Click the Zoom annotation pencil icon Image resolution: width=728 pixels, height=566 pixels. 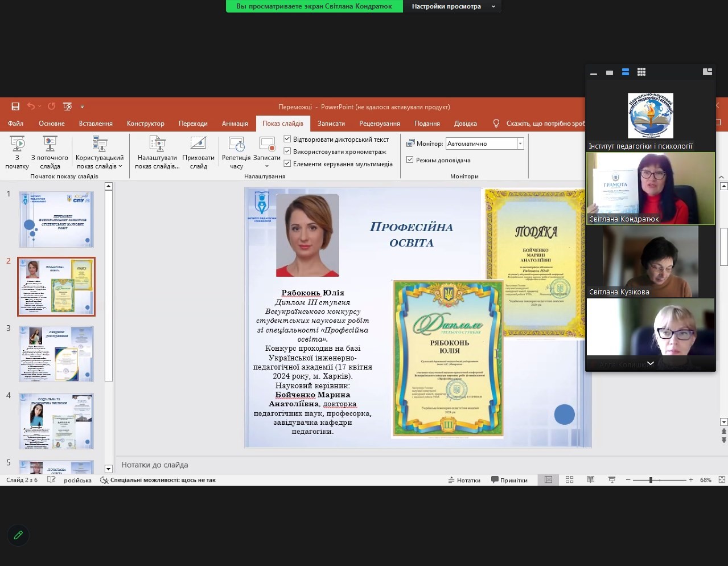(18, 535)
